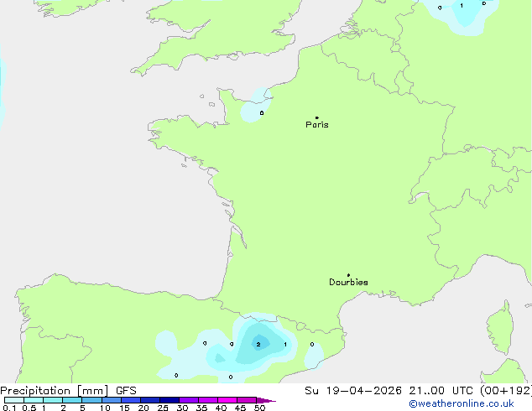This screenshot has height=411, width=532.
Task: Click the precipitation value 2 over the Pyrenees
Action: click(x=258, y=345)
